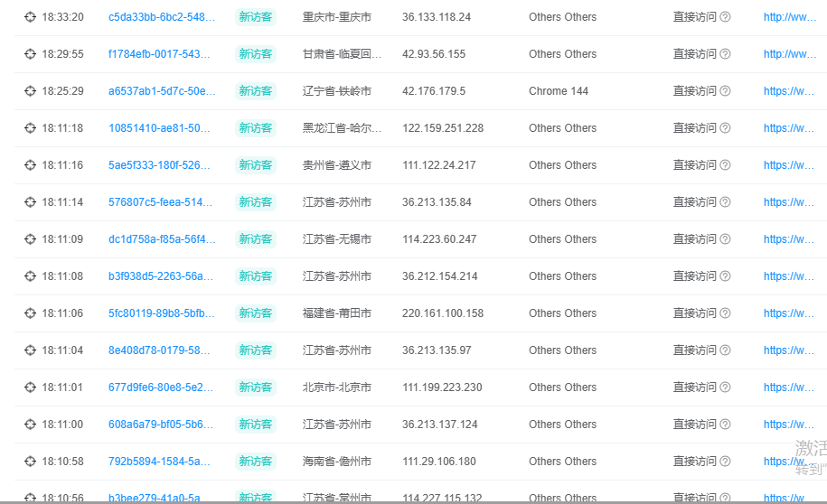Click the crosshair icon for 18:11:04 row

[x=30, y=350]
